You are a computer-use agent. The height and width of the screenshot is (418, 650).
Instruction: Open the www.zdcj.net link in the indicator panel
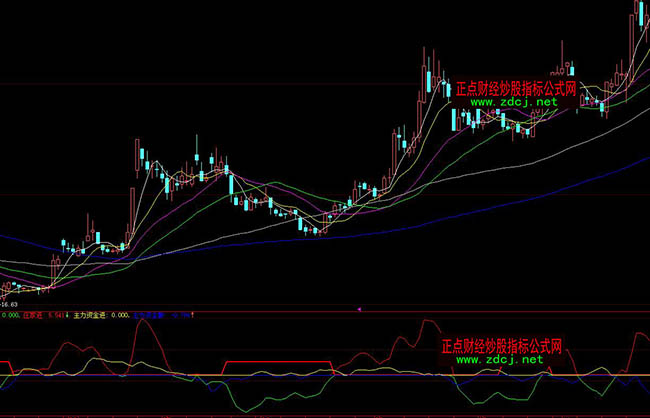(500, 359)
